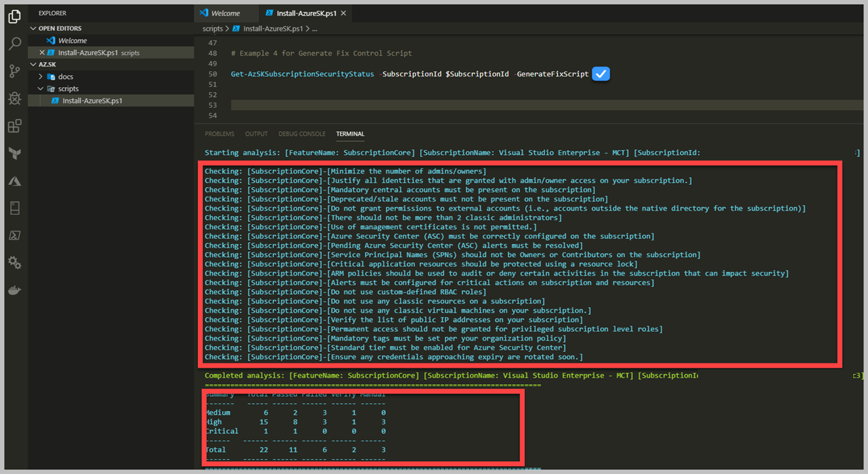Click 'Mandatory tags must be set' line
The image size is (868, 474).
pos(386,338)
